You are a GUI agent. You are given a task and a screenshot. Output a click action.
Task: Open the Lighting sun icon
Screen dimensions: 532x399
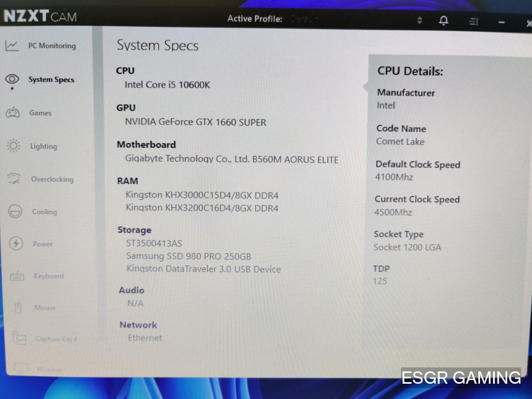click(x=14, y=146)
